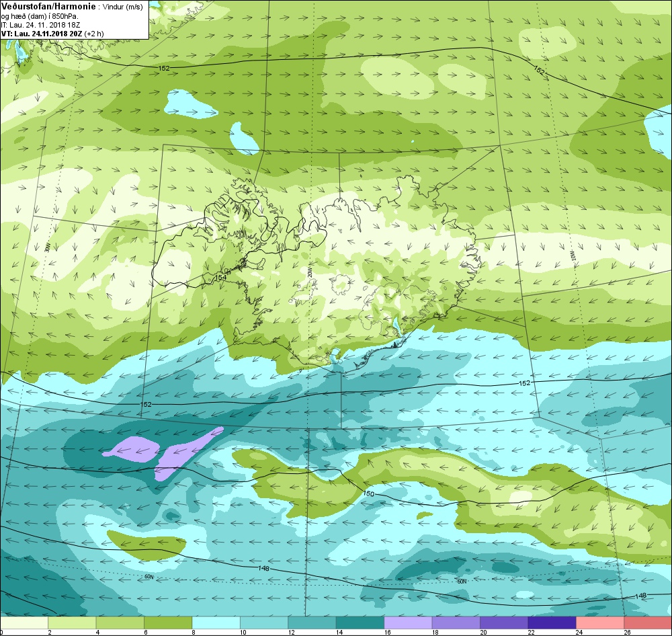Pick the 4–6 m/s light green legend swatch
Screen dimensions: 672x636
[120, 623]
